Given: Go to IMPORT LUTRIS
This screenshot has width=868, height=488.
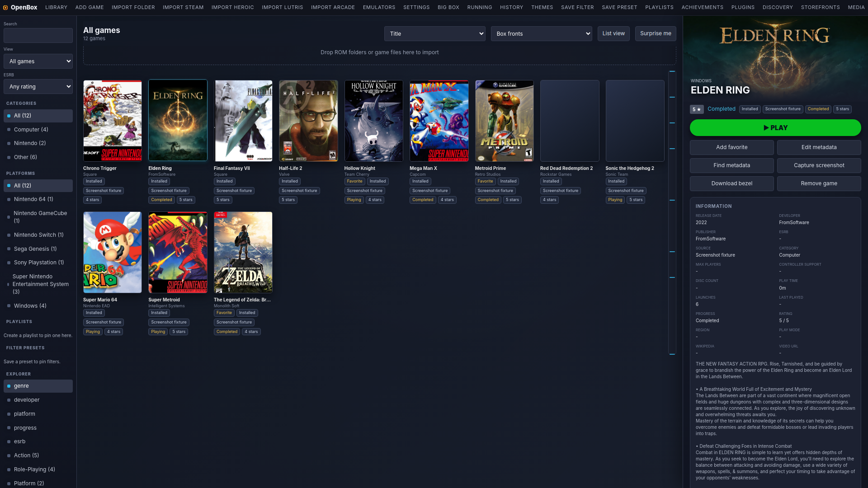Looking at the screenshot, I should click(x=283, y=8).
